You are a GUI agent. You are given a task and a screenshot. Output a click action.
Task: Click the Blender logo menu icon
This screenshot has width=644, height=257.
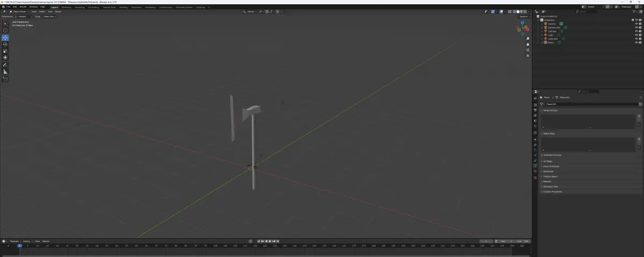point(3,7)
